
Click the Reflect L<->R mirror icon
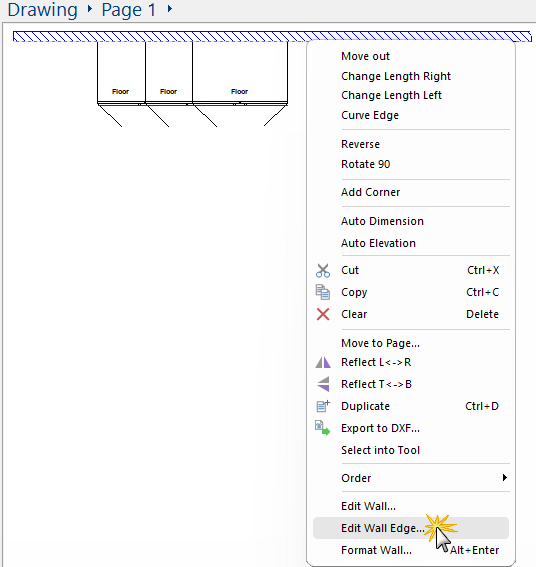[323, 362]
